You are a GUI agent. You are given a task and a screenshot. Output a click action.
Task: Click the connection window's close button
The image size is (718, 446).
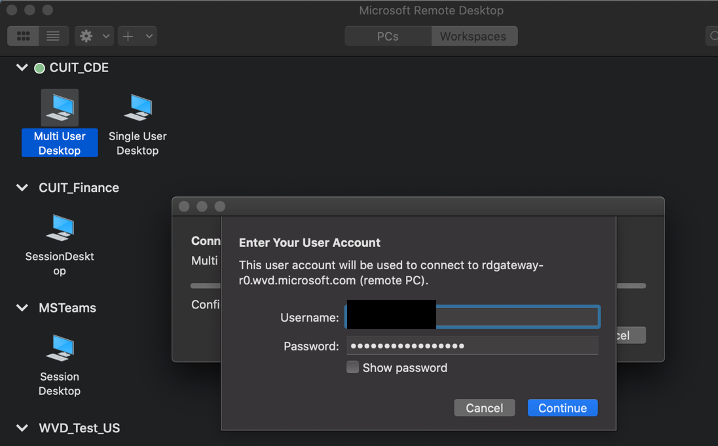click(184, 207)
